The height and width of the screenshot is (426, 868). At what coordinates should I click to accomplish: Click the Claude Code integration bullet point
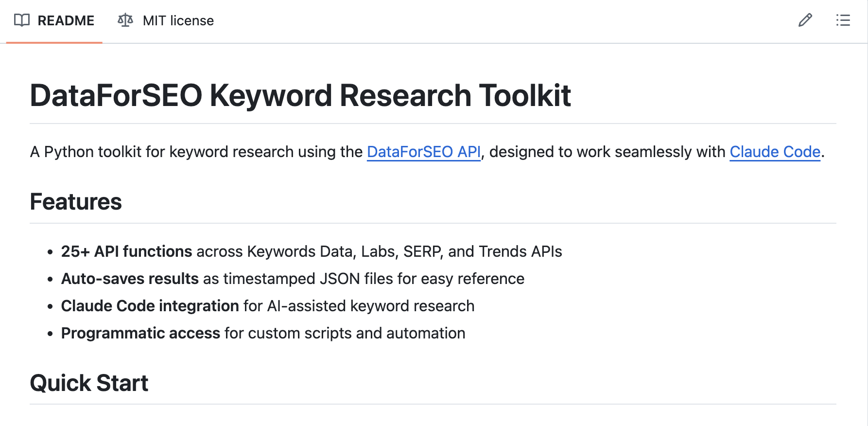pos(267,306)
